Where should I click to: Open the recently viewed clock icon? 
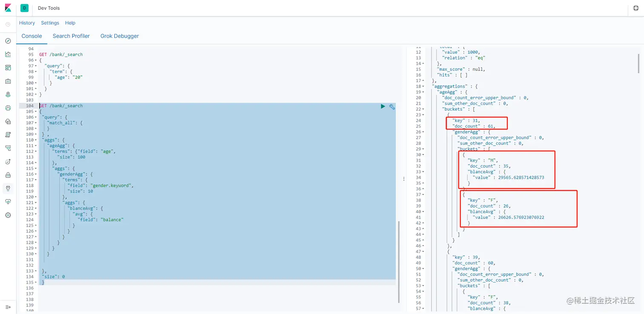click(x=8, y=24)
